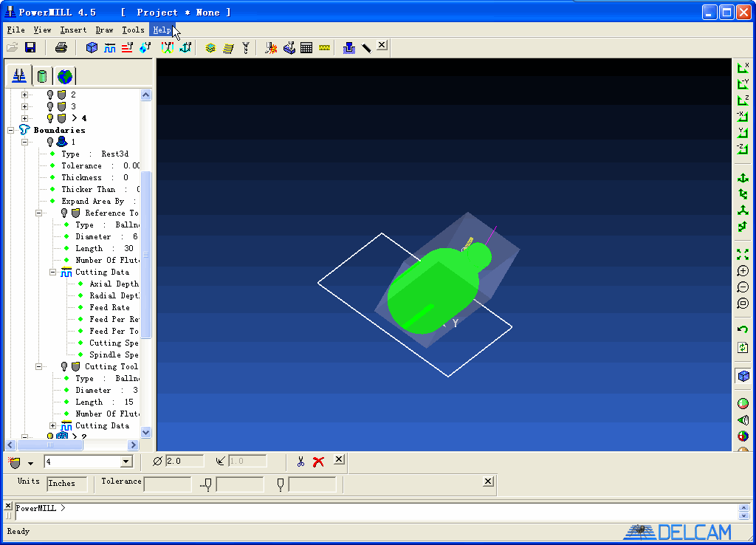Image resolution: width=756 pixels, height=545 pixels.
Task: Expand tool entry 4 in tree
Action: point(24,118)
